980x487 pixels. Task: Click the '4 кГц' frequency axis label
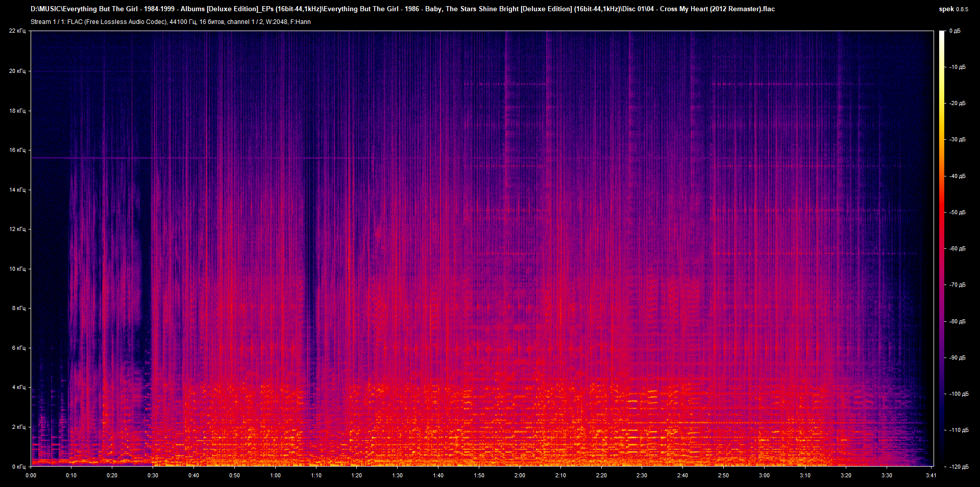pos(19,387)
